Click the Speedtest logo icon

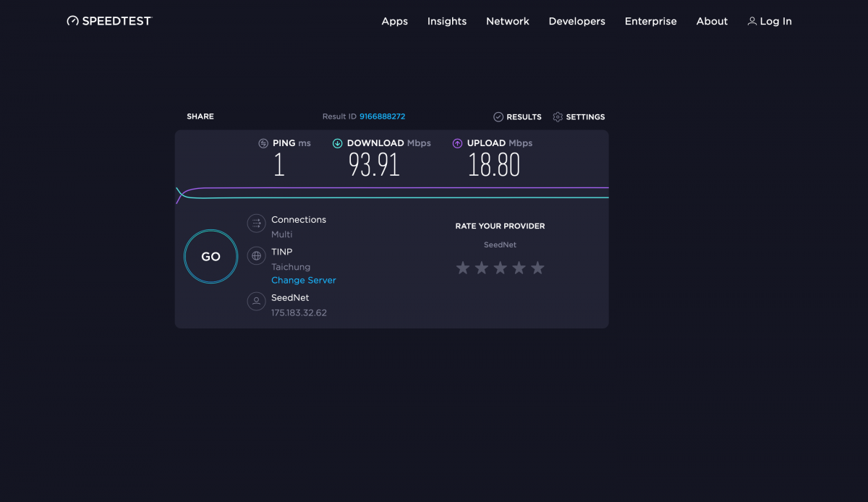tap(72, 21)
